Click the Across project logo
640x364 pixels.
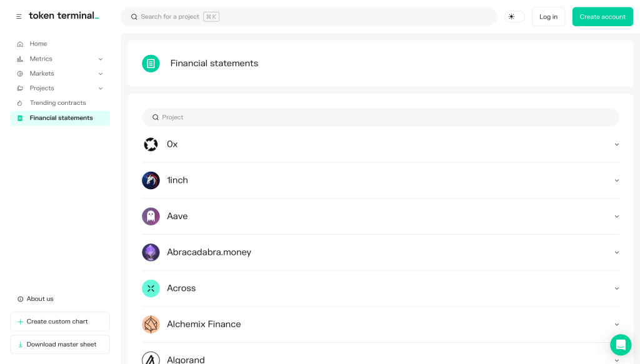151,288
